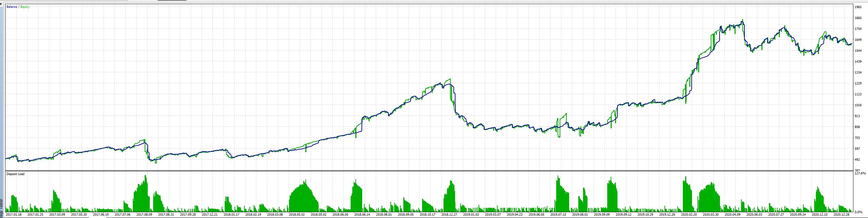
Task: Click the 1439 value on price axis
Action: click(858, 62)
